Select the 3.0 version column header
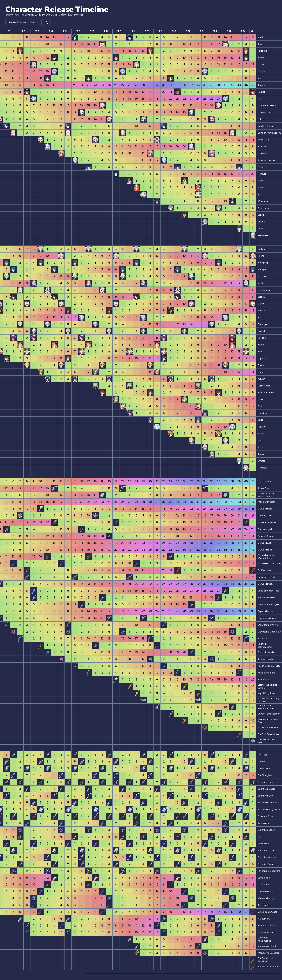282x980 pixels. coord(119,31)
